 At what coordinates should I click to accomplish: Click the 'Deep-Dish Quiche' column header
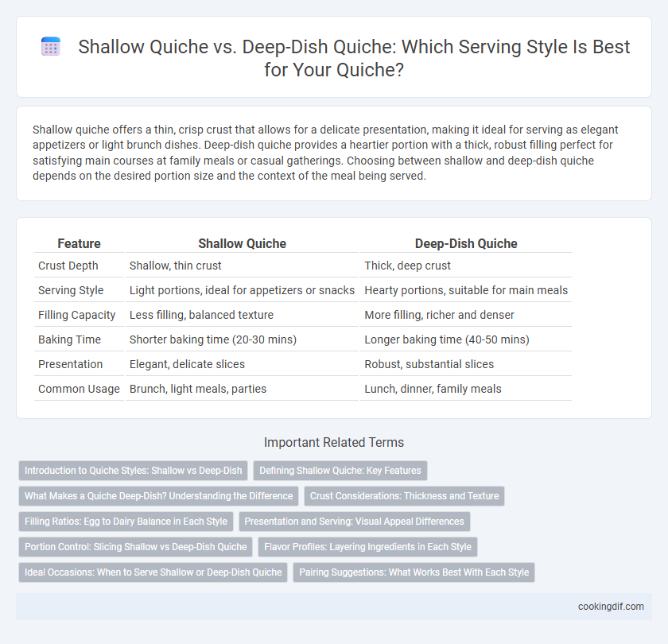point(466,243)
